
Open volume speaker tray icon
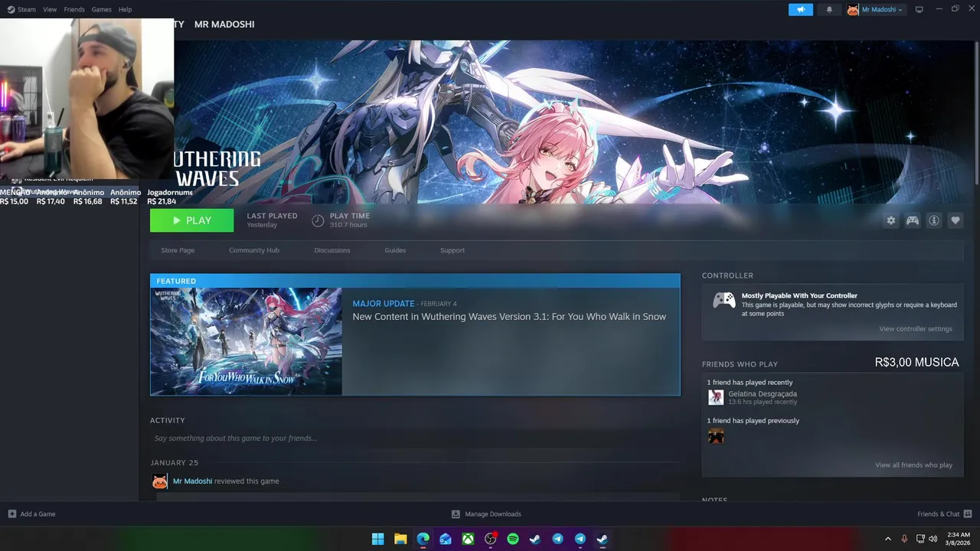pyautogui.click(x=933, y=539)
